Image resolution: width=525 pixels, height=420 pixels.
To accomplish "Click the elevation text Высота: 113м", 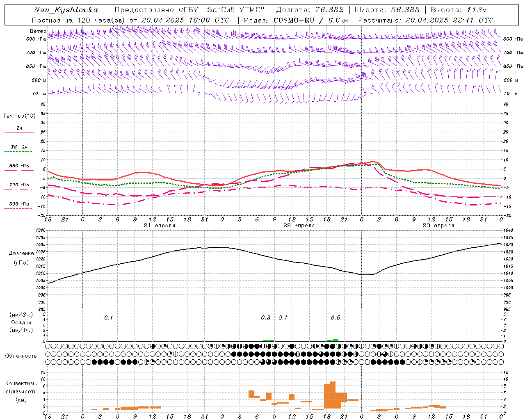I will [x=459, y=10].
